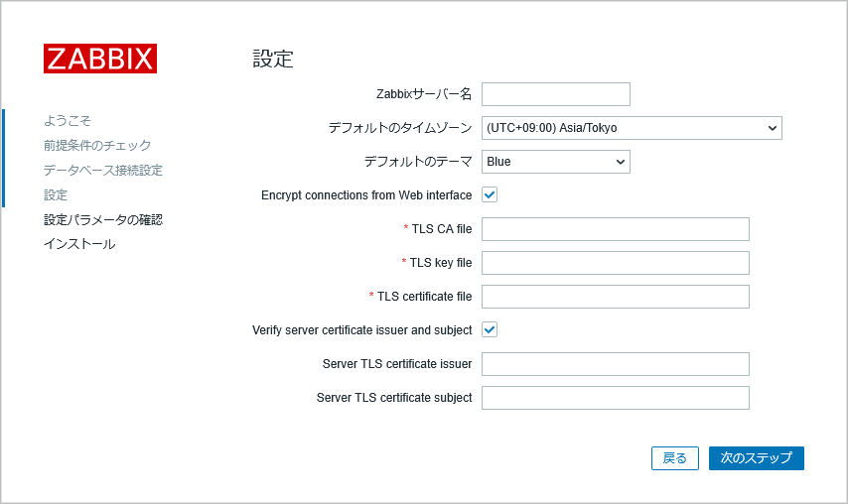Toggle Verify server certificate issuer and subject

[490, 329]
